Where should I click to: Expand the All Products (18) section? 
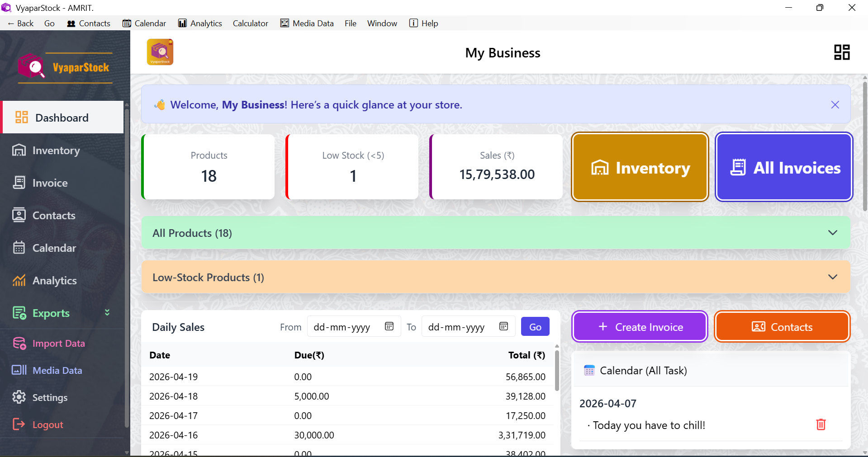point(832,233)
